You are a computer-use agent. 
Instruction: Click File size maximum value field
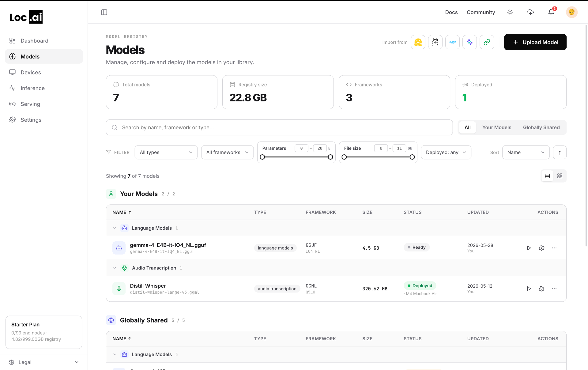tap(399, 148)
